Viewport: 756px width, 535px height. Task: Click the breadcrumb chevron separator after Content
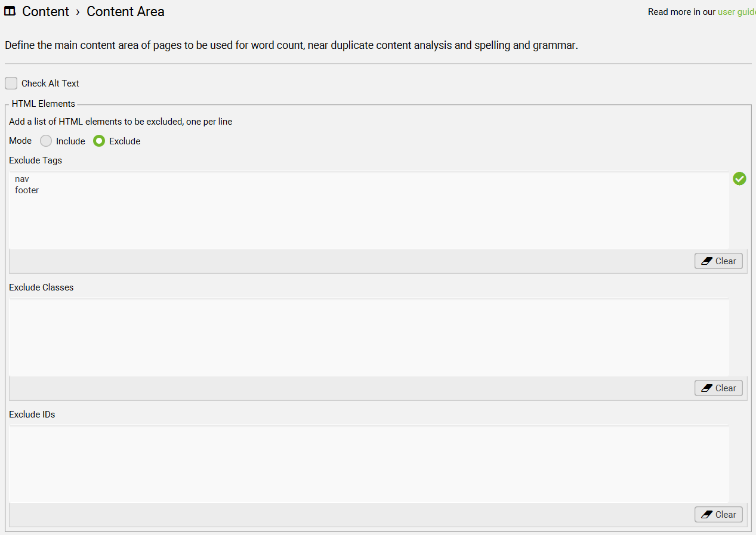point(78,12)
